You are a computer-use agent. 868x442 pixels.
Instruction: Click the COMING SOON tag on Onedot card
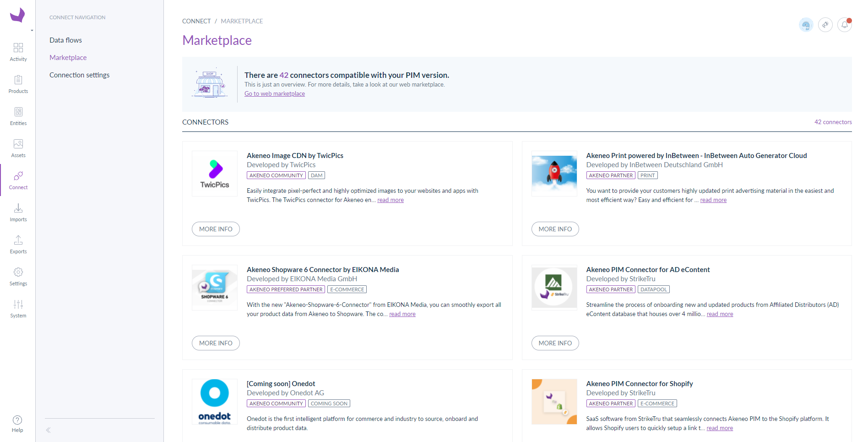329,404
